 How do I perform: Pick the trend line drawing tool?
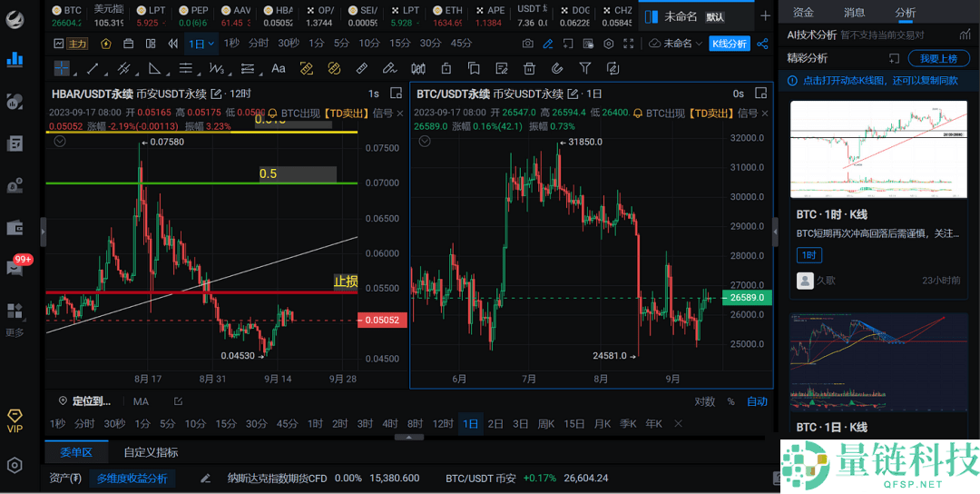(92, 68)
